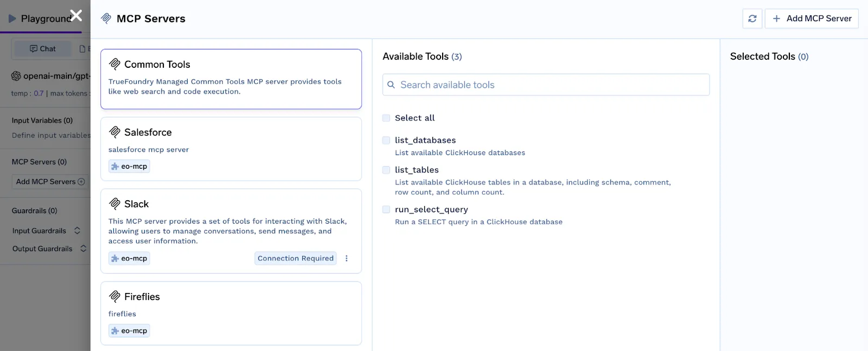Check the list_databases tool
The width and height of the screenshot is (868, 351).
[386, 140]
